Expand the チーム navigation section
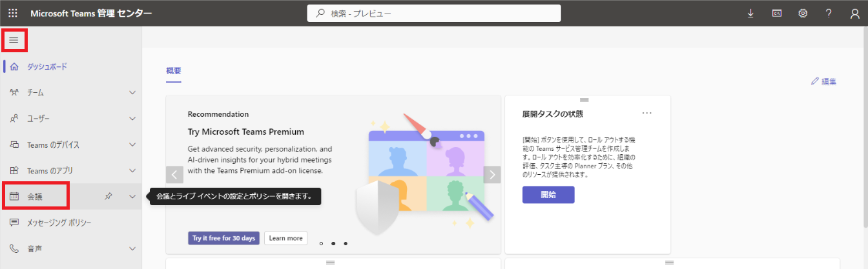The width and height of the screenshot is (868, 269). coord(132,93)
